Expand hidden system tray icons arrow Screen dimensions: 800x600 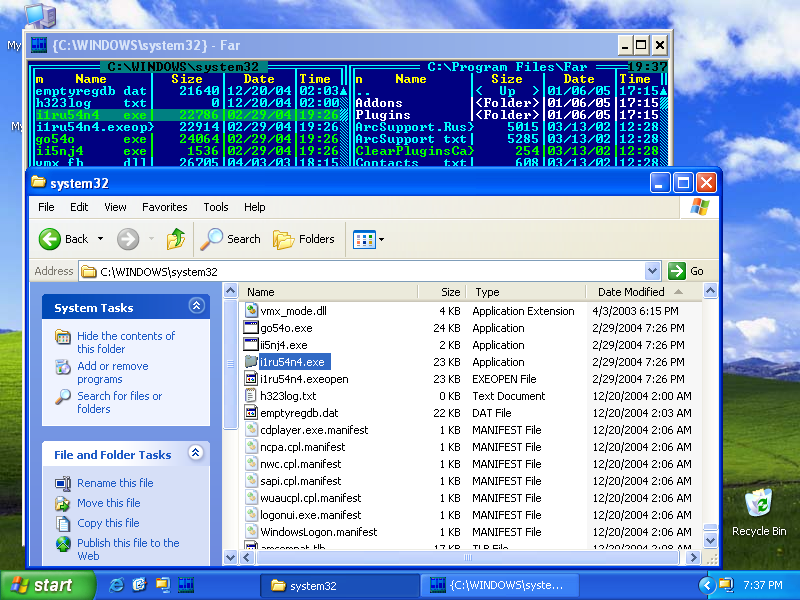707,585
